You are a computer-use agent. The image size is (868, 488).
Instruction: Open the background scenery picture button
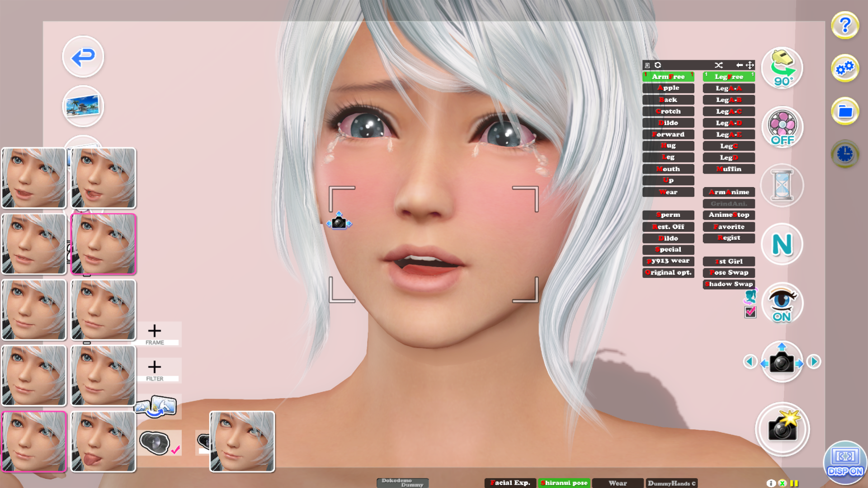(x=83, y=107)
